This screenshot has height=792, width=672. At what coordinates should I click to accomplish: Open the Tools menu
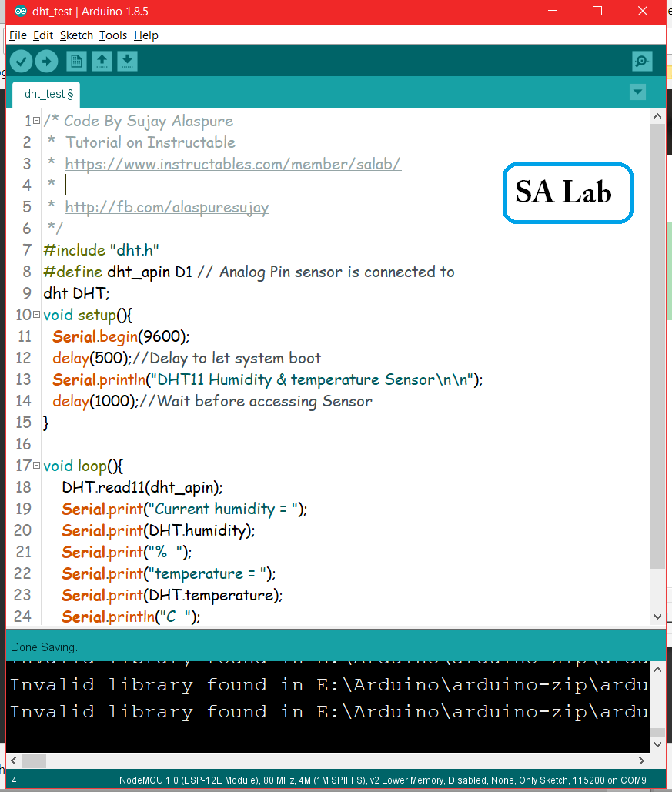112,35
